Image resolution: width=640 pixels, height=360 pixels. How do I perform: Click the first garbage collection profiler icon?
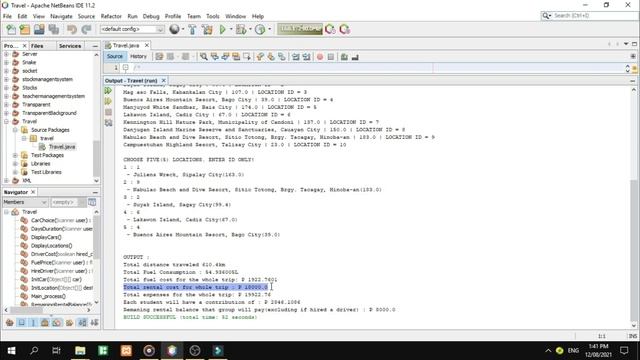point(330,29)
